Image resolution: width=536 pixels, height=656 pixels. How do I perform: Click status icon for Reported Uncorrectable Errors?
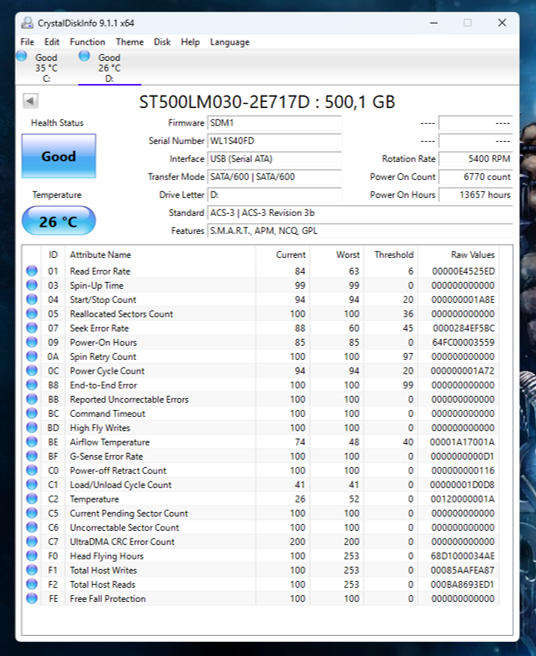(x=32, y=399)
